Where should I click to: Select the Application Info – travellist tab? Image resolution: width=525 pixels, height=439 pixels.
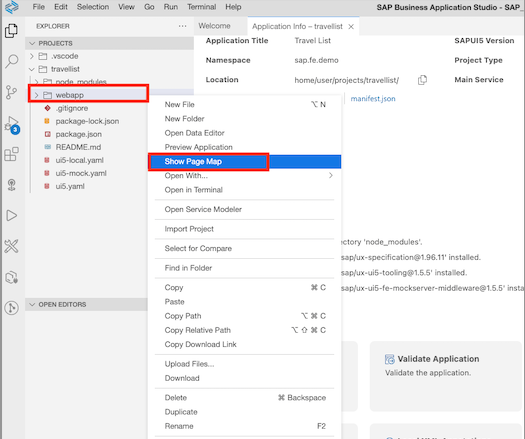tap(297, 26)
